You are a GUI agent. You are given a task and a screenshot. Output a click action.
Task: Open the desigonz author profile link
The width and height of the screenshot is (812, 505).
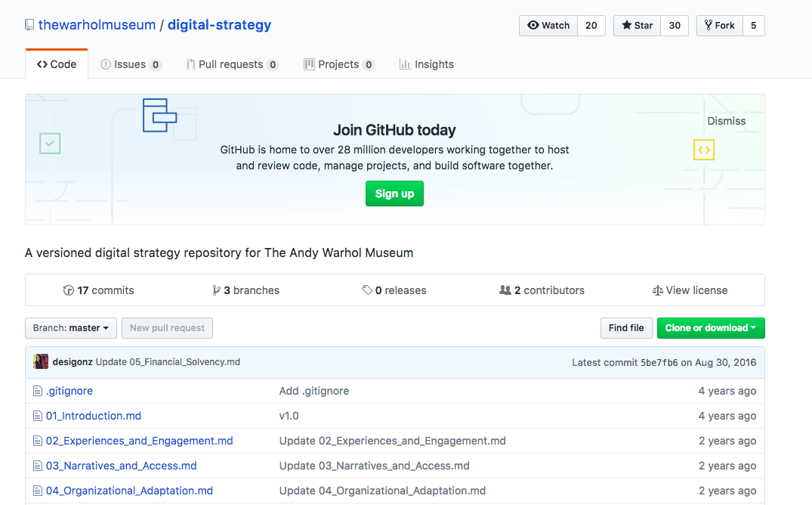pyautogui.click(x=73, y=362)
